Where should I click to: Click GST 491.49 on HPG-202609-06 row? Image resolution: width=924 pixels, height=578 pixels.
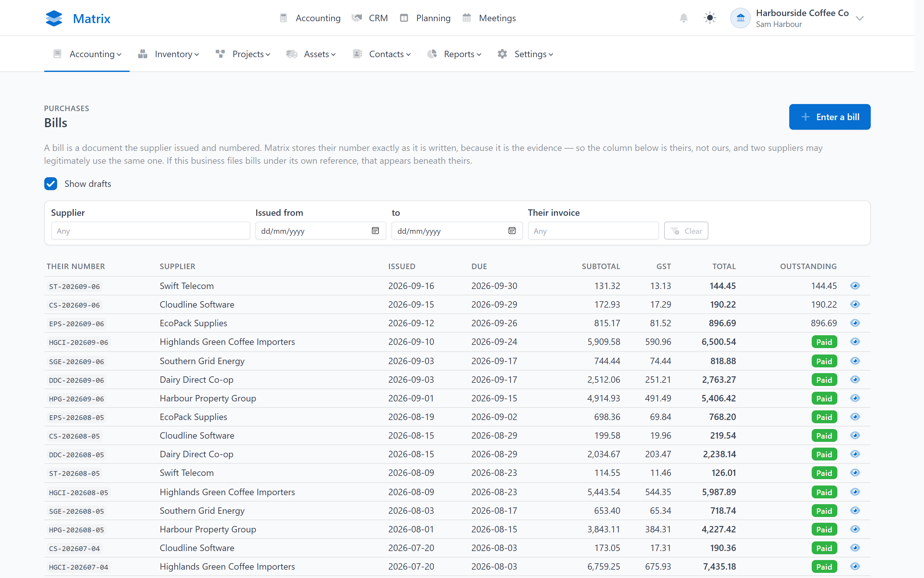click(658, 399)
